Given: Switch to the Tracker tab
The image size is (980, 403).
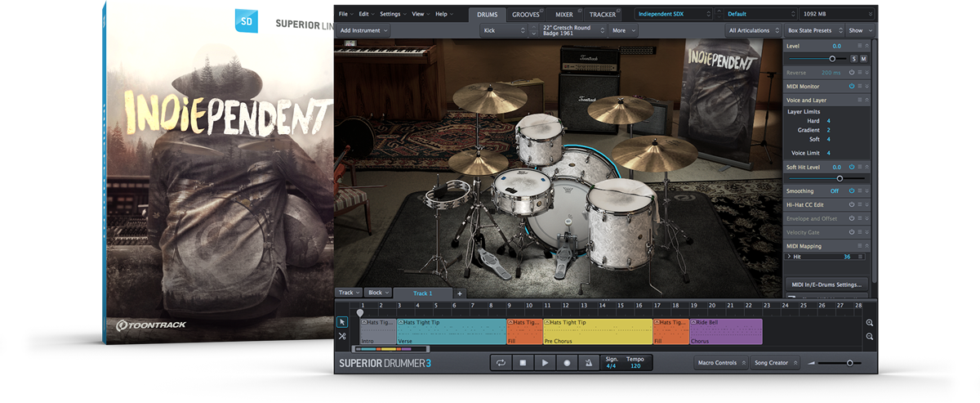Looking at the screenshot, I should coord(604,15).
